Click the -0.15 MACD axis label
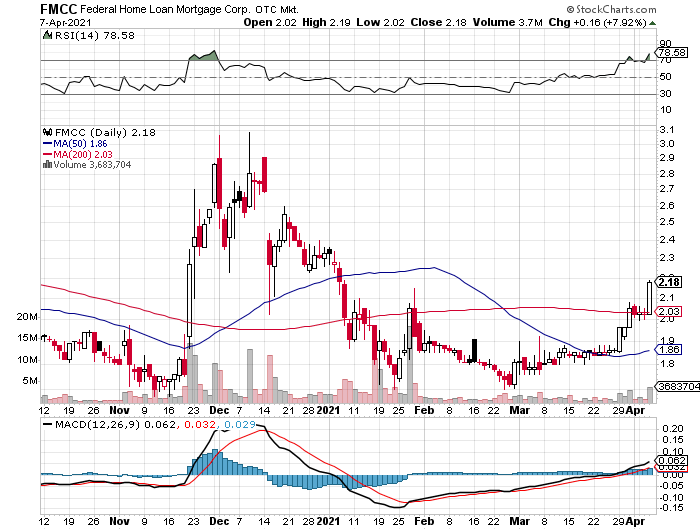700x530 pixels. coord(671,508)
